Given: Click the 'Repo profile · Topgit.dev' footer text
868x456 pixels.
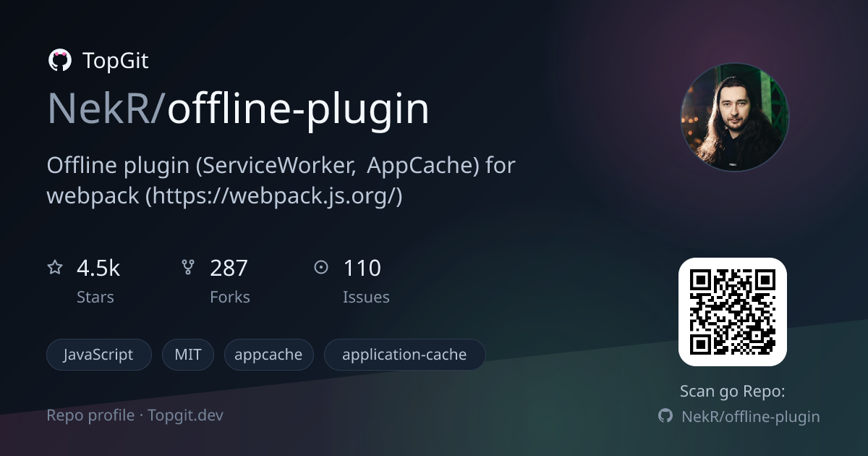Looking at the screenshot, I should [x=135, y=415].
